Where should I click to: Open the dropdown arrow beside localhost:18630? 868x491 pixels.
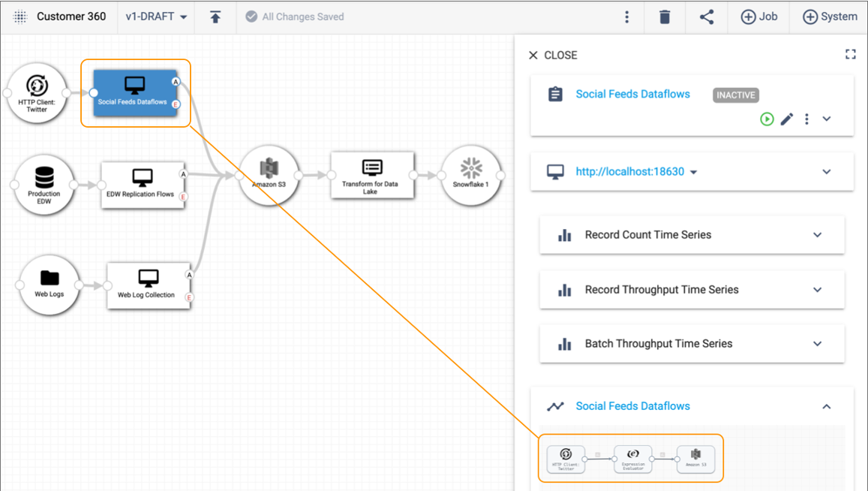(694, 173)
